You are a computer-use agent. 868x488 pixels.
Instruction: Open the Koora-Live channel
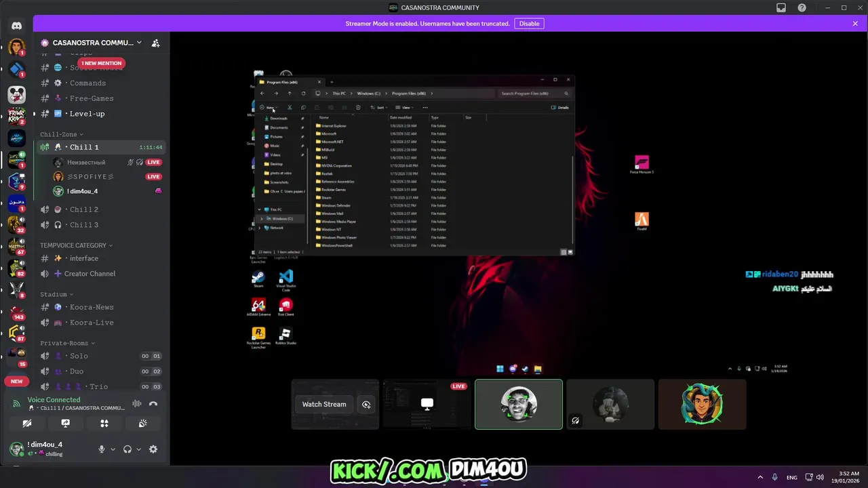point(101,323)
